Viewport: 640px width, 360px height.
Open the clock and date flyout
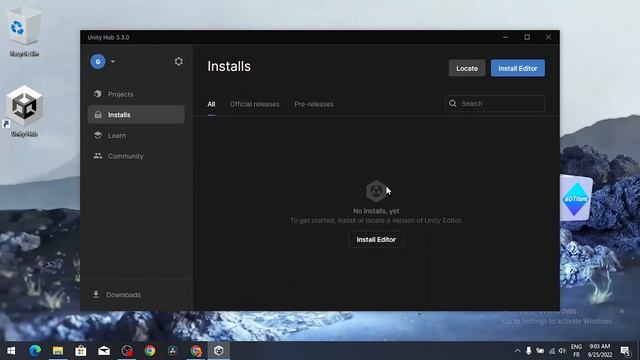pos(600,351)
